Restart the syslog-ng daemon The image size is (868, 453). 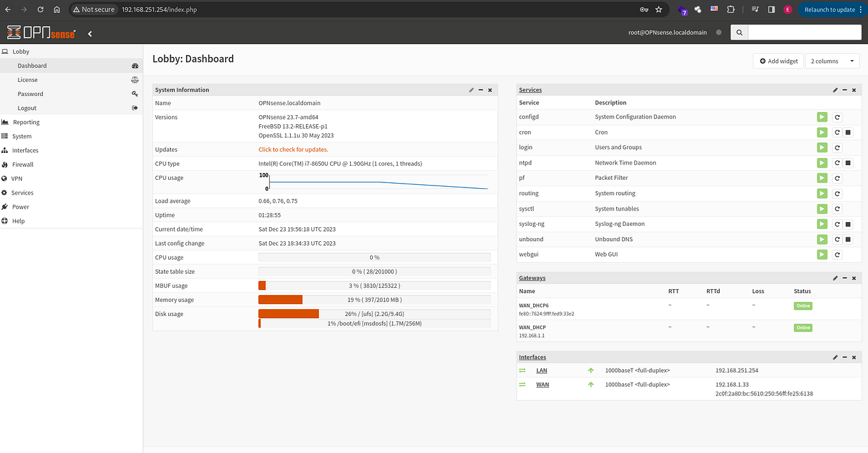tap(837, 225)
